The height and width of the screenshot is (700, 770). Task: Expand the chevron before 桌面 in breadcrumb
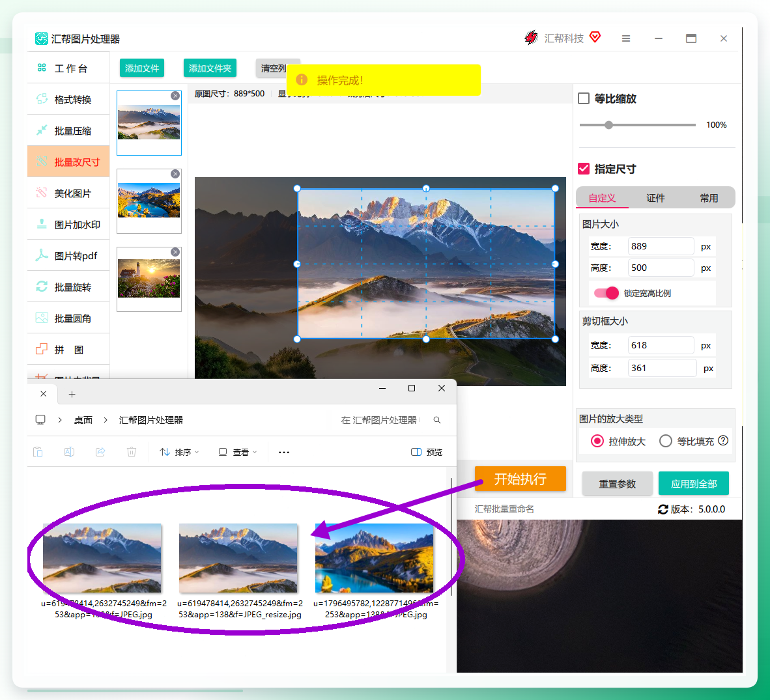[x=60, y=420]
